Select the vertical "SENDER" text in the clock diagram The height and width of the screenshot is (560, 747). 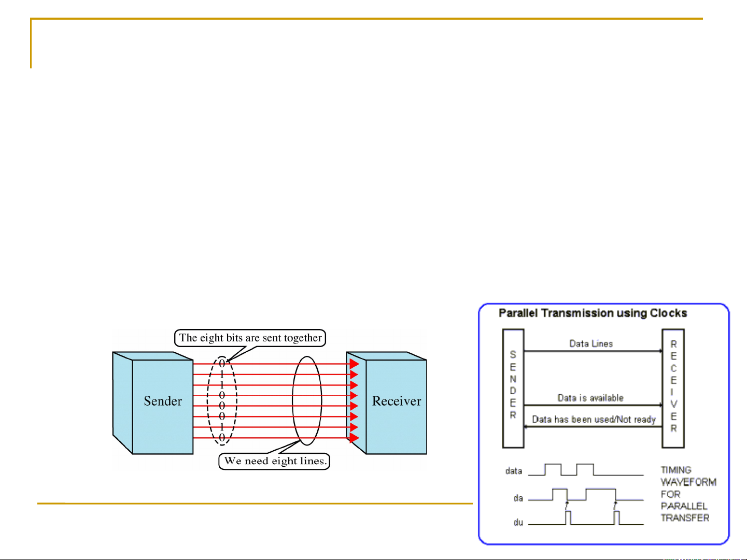(x=513, y=385)
